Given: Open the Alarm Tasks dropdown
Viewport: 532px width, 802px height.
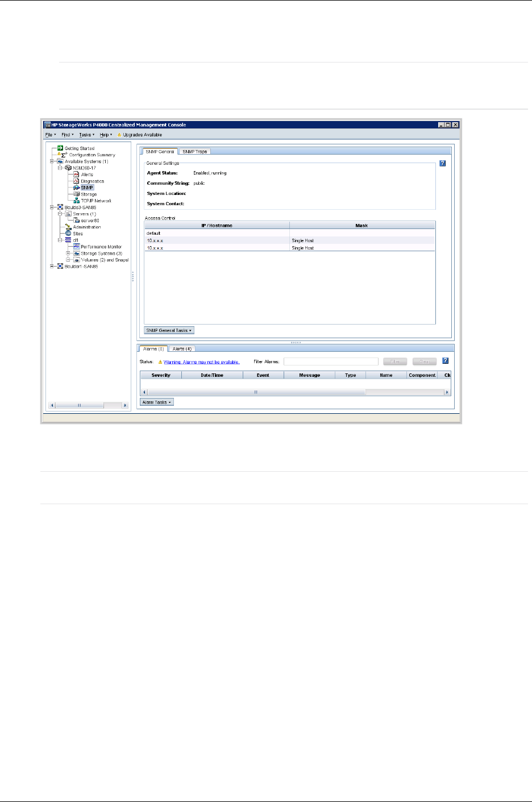Looking at the screenshot, I should [156, 402].
